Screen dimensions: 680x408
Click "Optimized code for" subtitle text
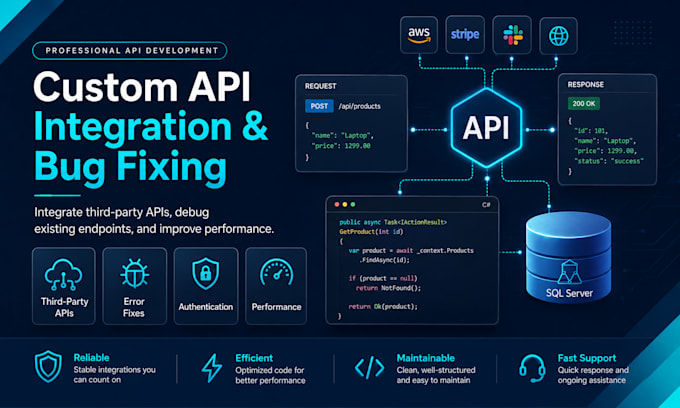270,370
